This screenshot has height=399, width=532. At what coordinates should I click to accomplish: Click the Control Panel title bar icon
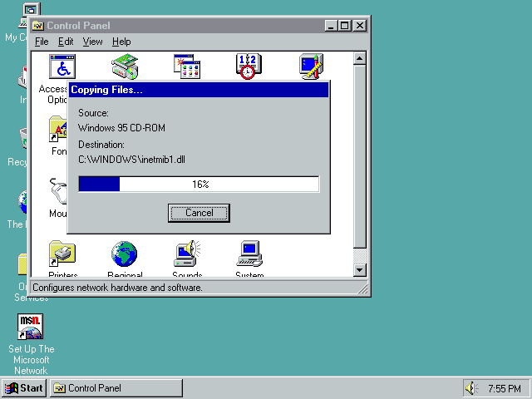38,26
